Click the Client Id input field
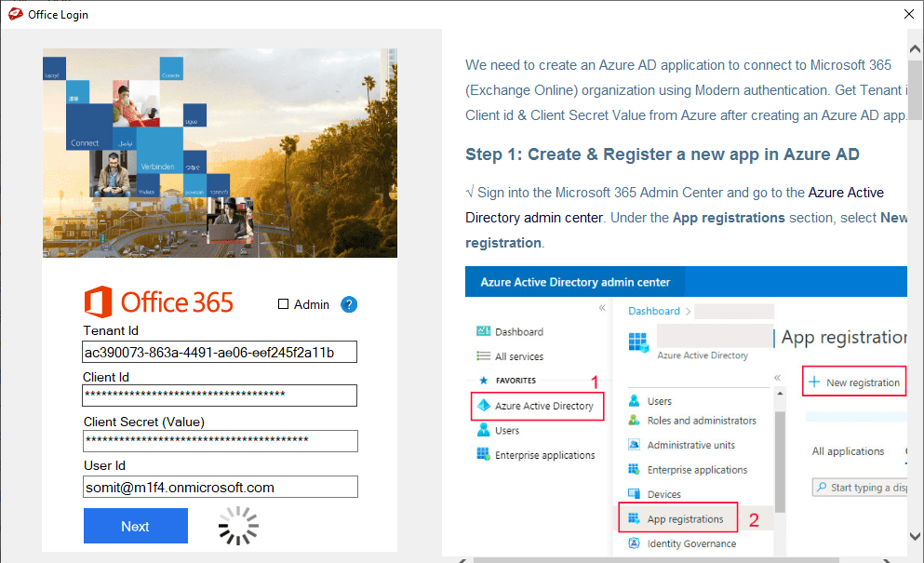 220,395
